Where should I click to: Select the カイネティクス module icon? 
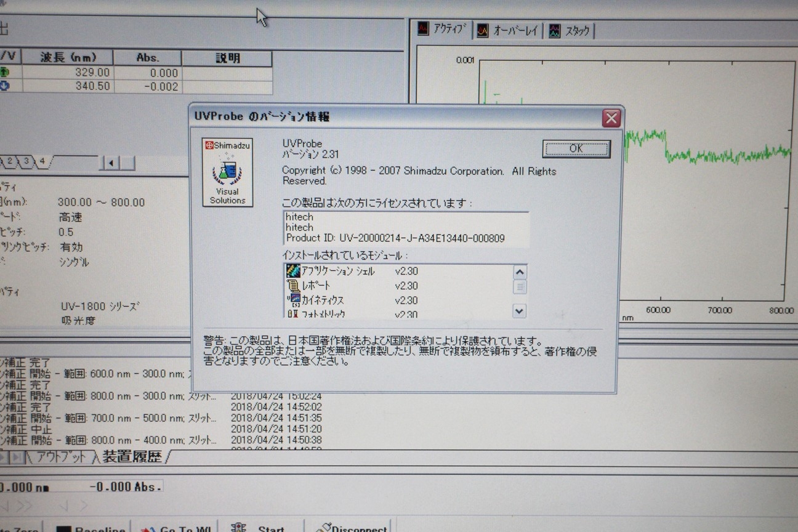point(293,300)
